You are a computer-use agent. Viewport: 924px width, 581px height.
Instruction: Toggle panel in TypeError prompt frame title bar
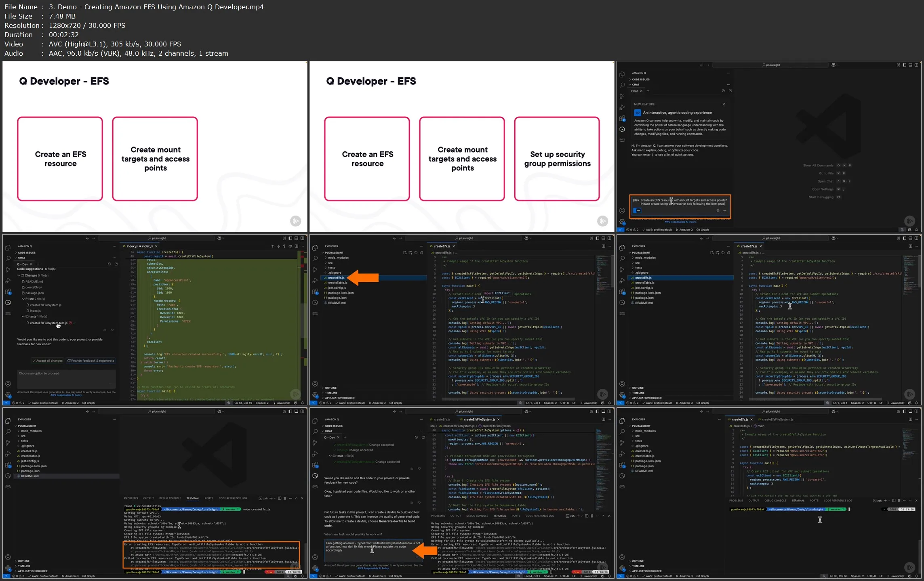[603, 411]
